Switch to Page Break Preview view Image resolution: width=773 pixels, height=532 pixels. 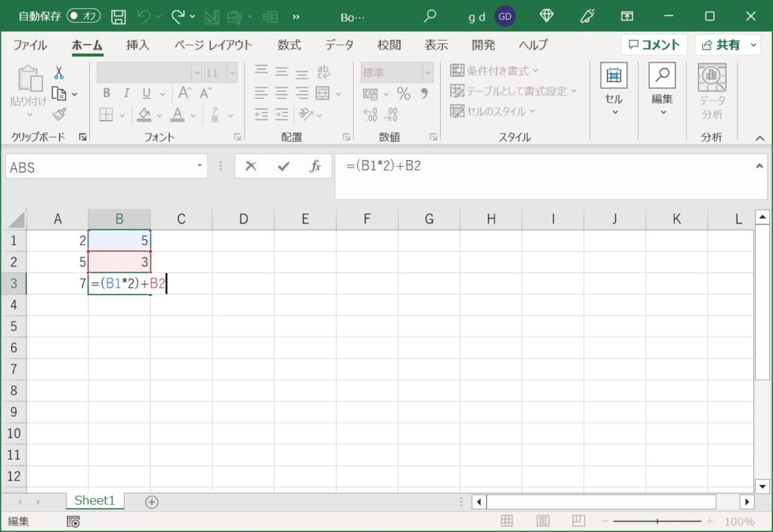(x=578, y=521)
